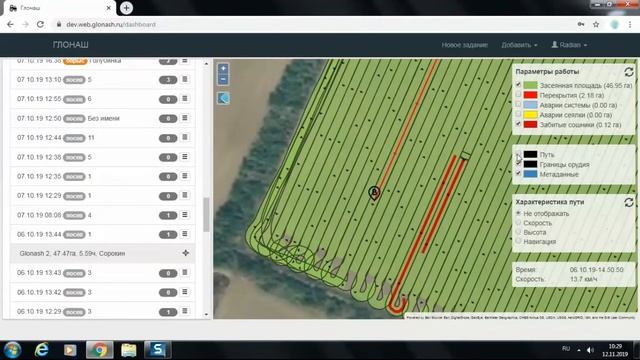This screenshot has height=360, width=640.
Task: Click the browser address bar
Action: (x=314, y=24)
